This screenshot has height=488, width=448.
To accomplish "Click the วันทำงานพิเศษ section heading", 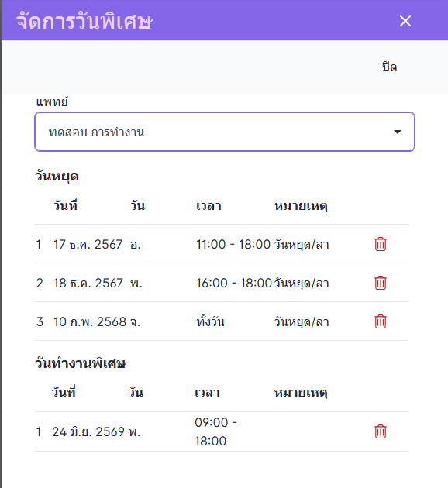I will tap(81, 363).
